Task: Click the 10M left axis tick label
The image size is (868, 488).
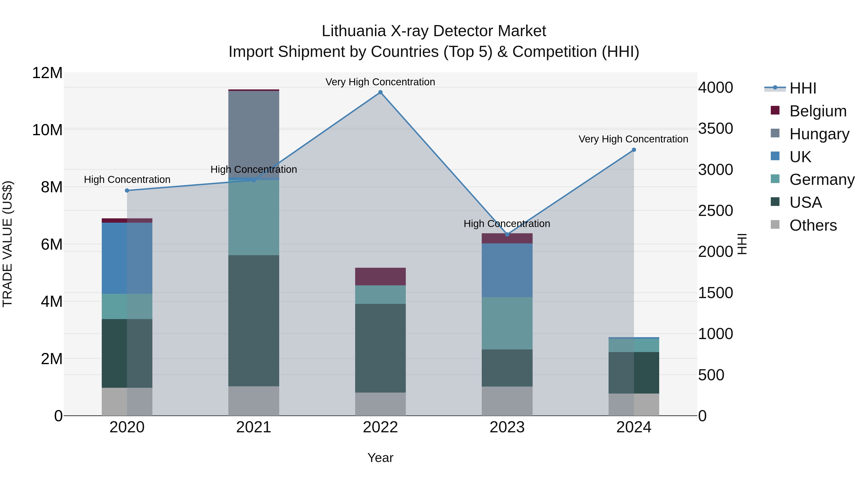Action: 47,130
